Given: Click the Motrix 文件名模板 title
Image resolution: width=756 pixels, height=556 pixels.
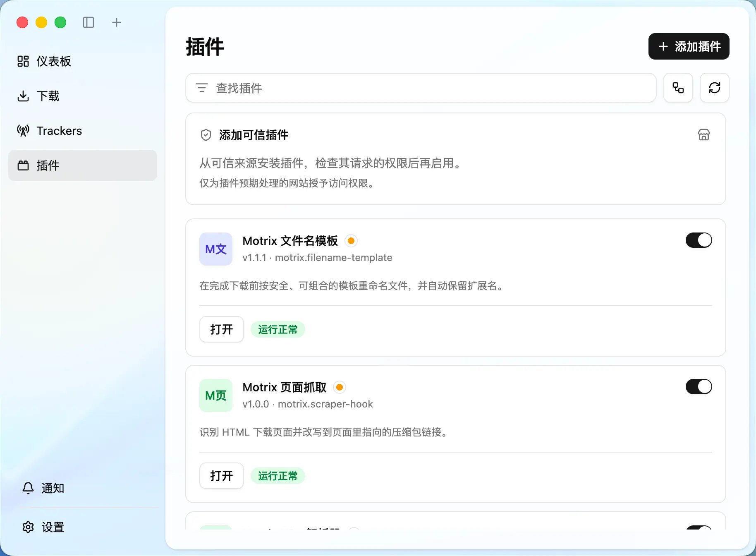Looking at the screenshot, I should pos(290,241).
